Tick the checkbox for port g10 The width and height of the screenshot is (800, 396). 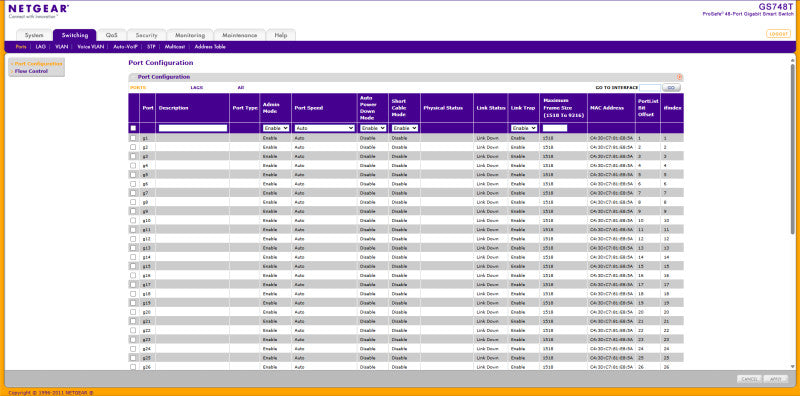click(x=133, y=220)
